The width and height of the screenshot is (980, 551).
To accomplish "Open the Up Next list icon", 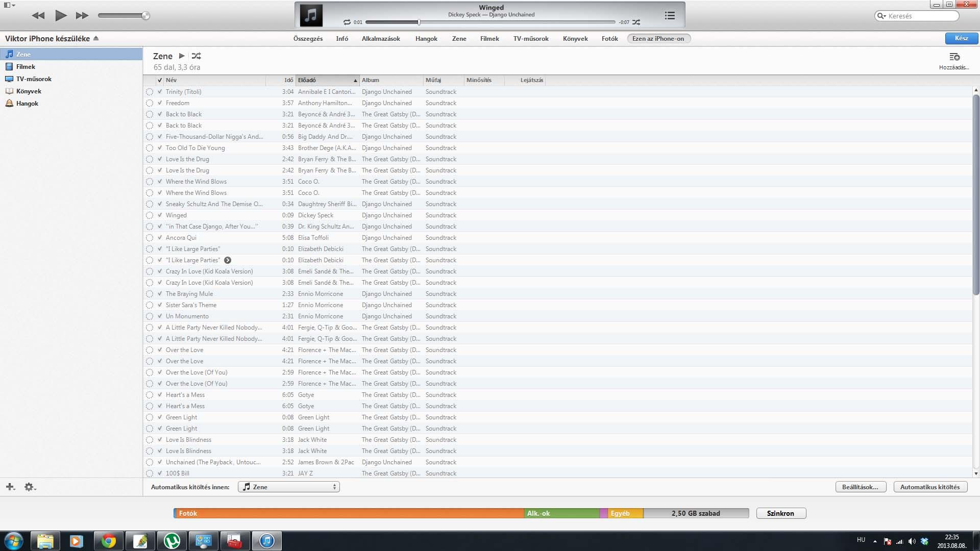I will coord(670,16).
